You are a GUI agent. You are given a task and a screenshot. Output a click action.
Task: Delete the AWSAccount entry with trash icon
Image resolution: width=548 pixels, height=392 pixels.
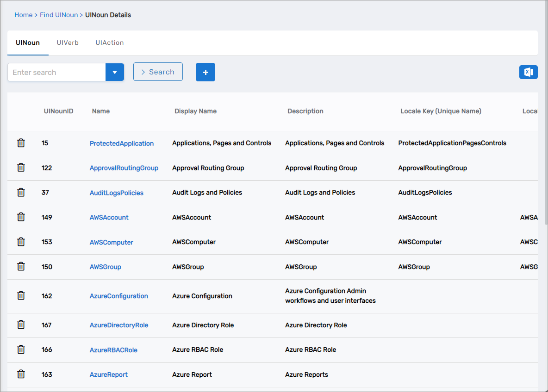point(21,217)
